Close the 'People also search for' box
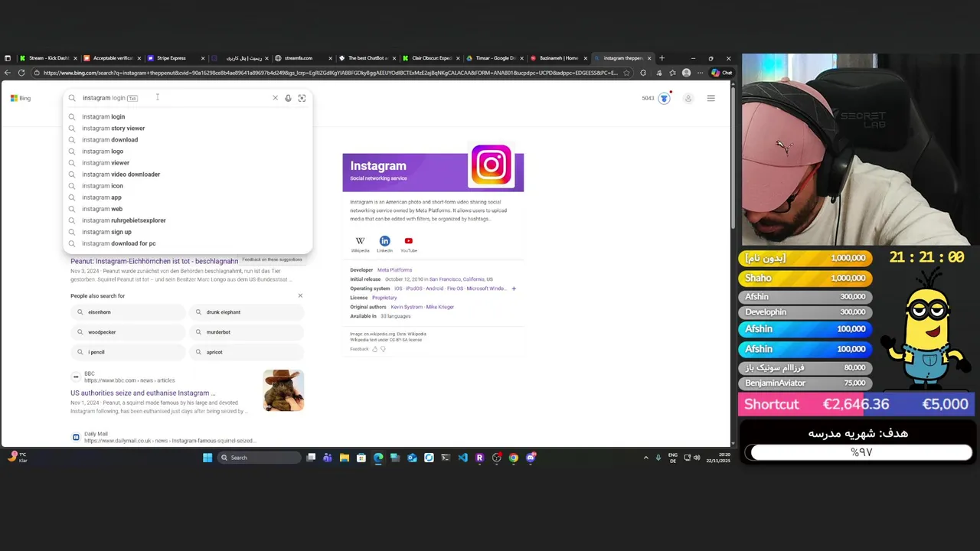Image resolution: width=980 pixels, height=551 pixels. 300,295
